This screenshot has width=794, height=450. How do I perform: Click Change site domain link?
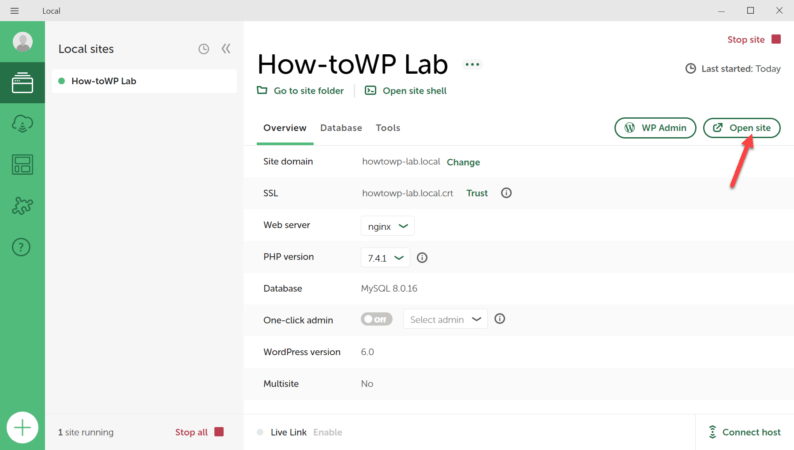click(463, 162)
